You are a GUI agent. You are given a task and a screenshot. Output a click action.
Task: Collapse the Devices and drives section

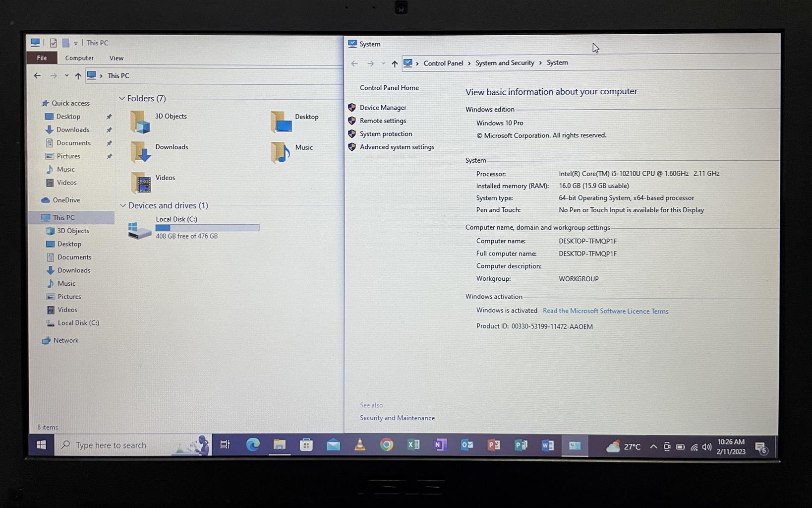[x=123, y=205]
